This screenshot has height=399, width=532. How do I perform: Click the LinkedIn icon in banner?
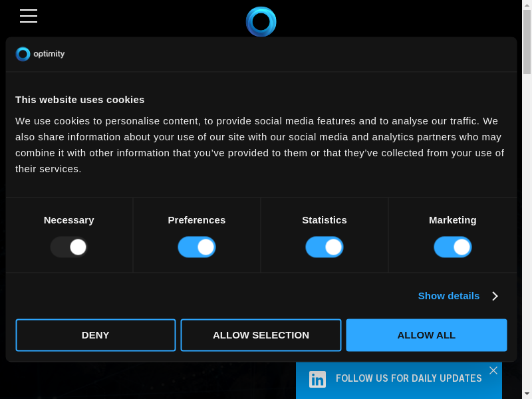coord(317,379)
